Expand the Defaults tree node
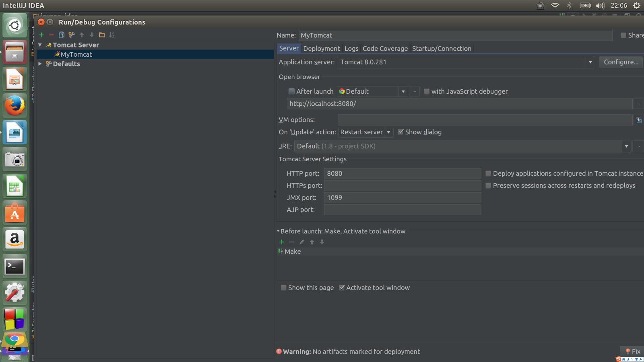This screenshot has width=644, height=362. click(x=40, y=64)
